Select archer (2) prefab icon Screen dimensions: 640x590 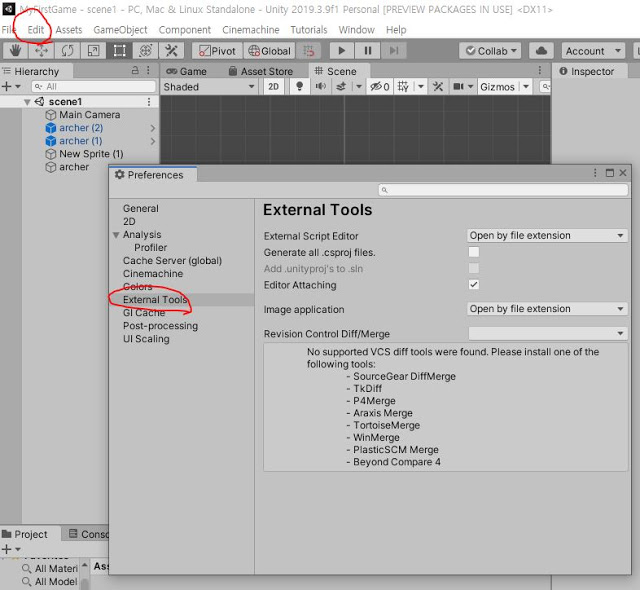(x=51, y=128)
